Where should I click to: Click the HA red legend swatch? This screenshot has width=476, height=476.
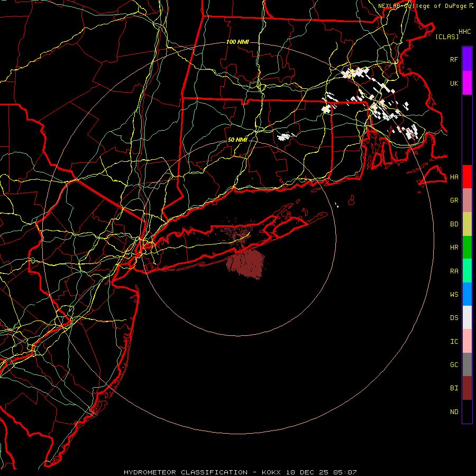click(467, 177)
